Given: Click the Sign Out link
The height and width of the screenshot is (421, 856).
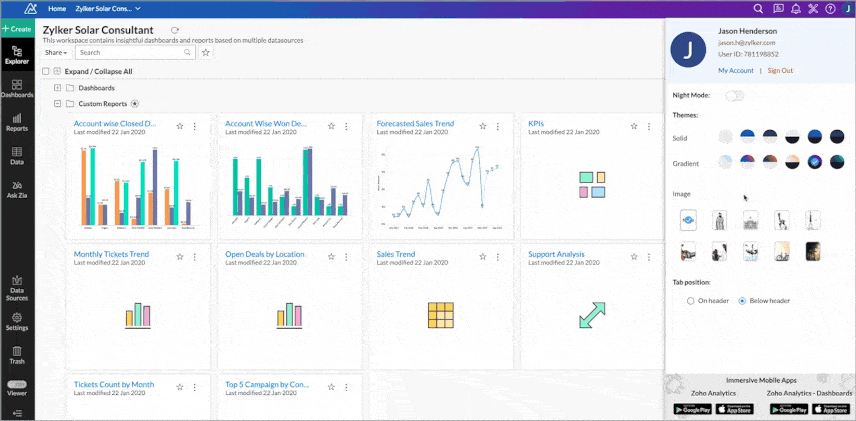Looking at the screenshot, I should 780,71.
